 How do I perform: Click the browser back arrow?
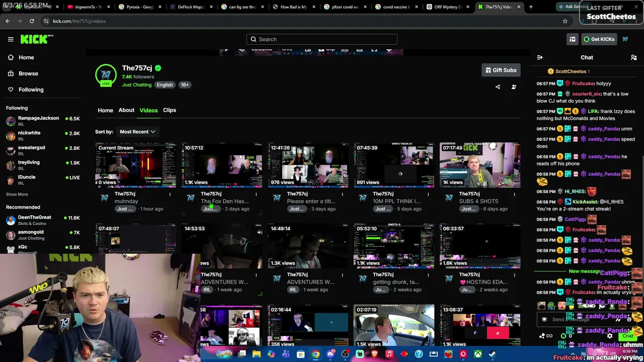click(8, 21)
